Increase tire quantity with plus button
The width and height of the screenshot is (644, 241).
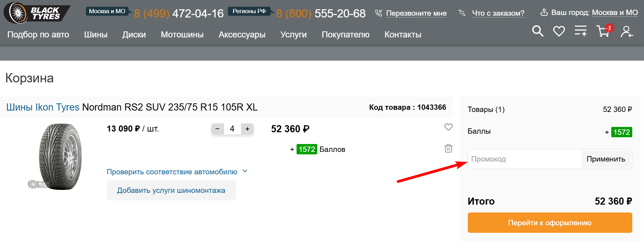coord(247,129)
